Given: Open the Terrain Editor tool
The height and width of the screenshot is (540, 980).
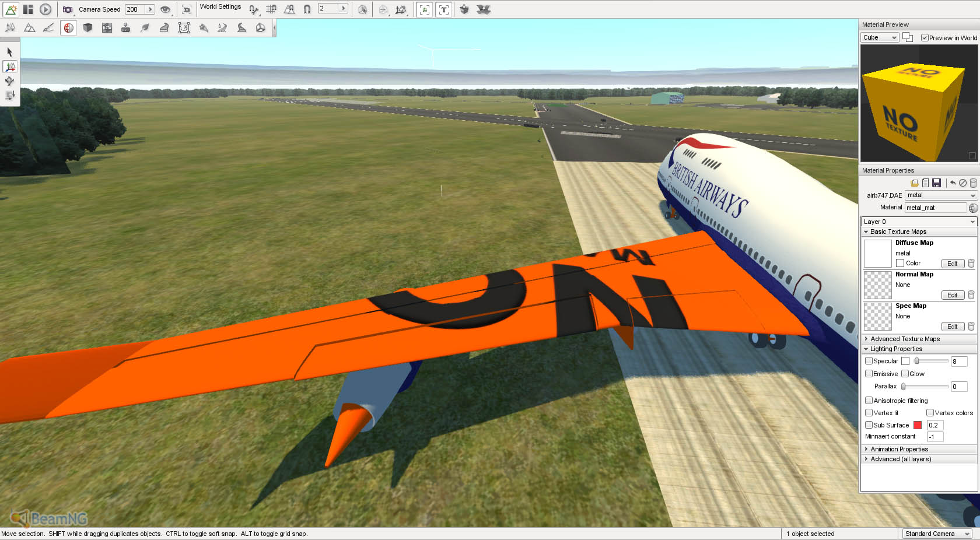Looking at the screenshot, I should pos(30,27).
